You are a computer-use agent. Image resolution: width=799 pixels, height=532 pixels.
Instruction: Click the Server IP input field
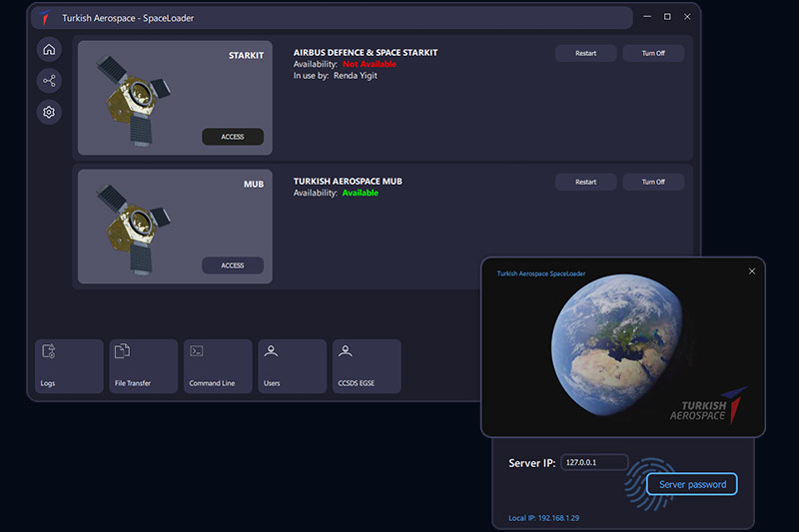click(594, 463)
